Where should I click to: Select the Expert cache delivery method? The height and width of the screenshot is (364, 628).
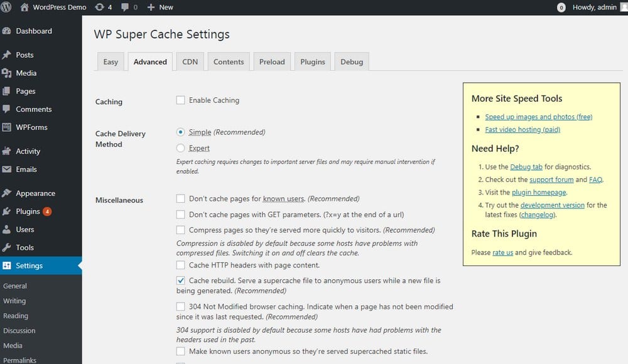(181, 148)
